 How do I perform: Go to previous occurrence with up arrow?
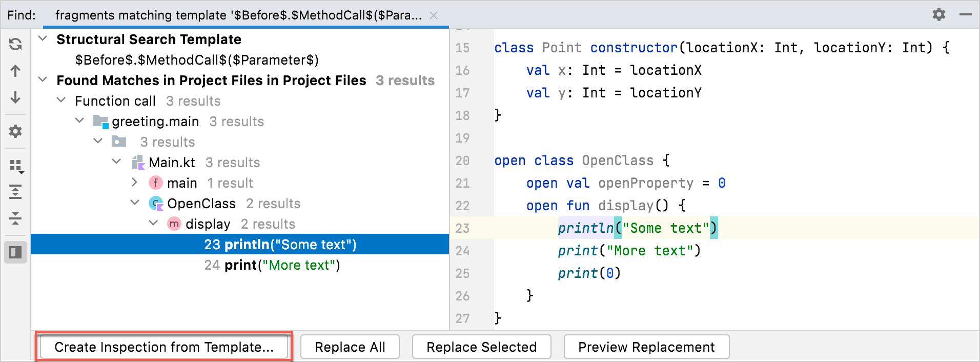(x=15, y=71)
